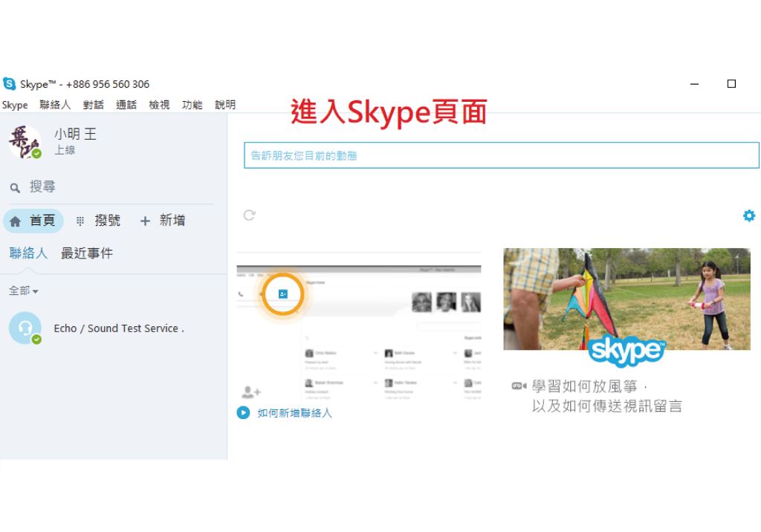Open the 對話 menu
This screenshot has height=532, width=761.
93,105
